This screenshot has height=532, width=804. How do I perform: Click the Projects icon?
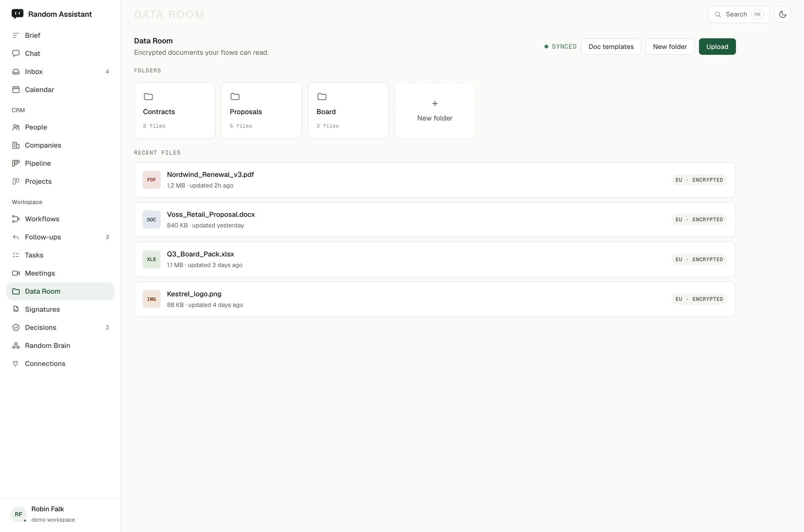pyautogui.click(x=16, y=181)
